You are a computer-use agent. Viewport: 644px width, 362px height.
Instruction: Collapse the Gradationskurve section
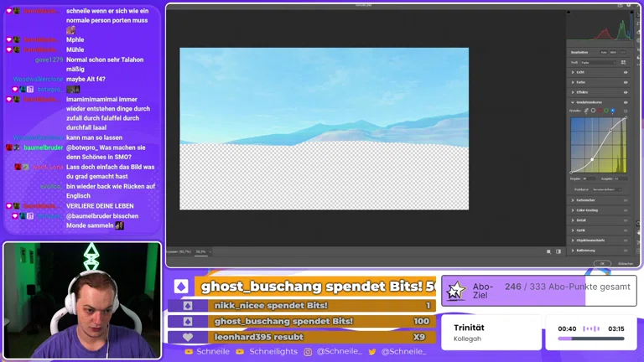pos(573,102)
